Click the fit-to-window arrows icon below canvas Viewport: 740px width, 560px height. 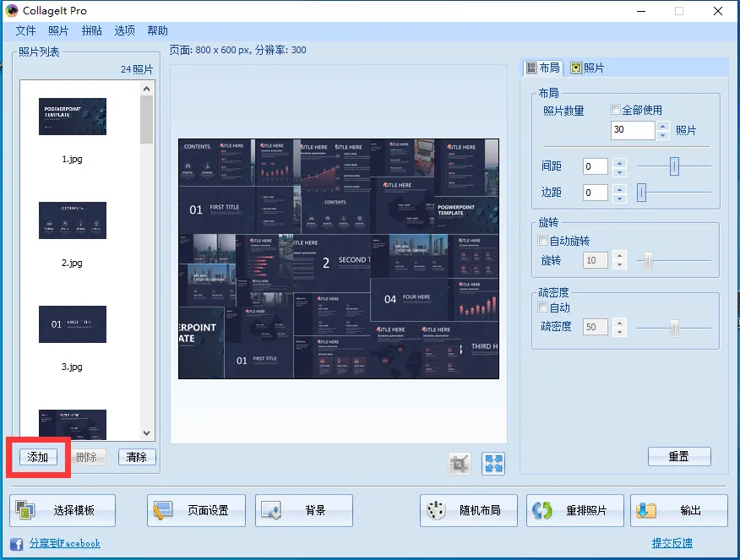point(493,463)
